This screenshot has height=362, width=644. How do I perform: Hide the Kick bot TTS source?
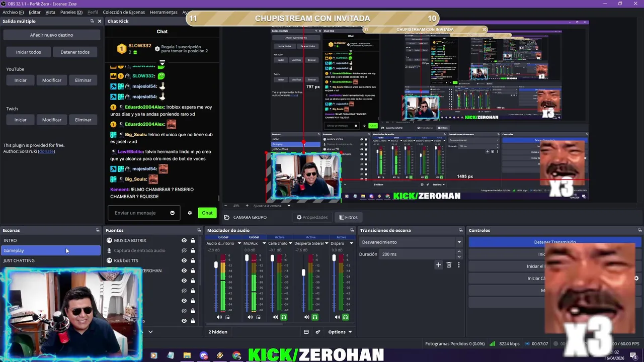click(184, 260)
